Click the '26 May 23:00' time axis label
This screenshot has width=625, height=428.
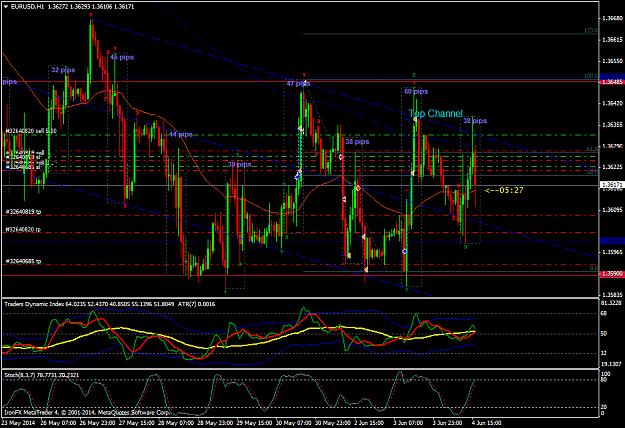click(97, 423)
